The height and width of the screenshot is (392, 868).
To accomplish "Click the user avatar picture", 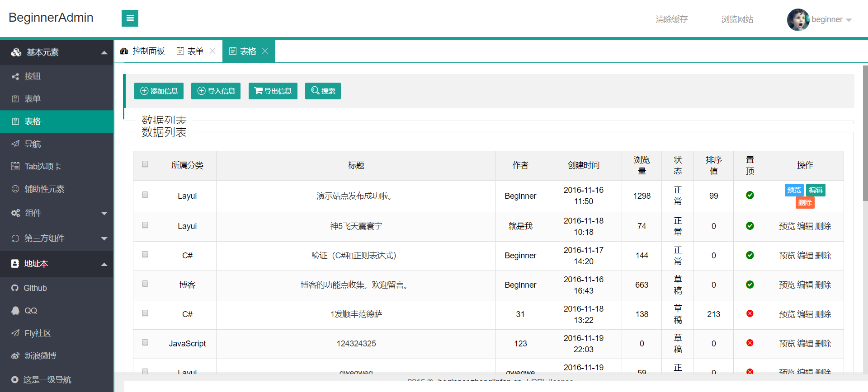I will (798, 19).
